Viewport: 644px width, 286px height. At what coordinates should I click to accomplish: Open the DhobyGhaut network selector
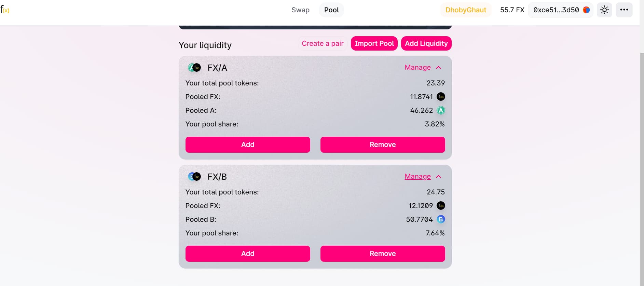click(x=466, y=10)
